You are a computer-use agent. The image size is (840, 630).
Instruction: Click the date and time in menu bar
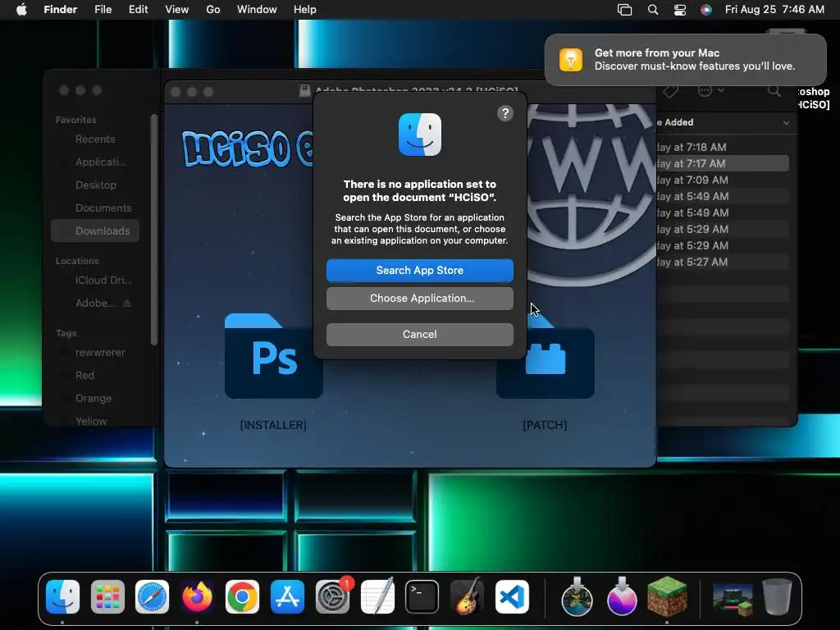pos(774,10)
